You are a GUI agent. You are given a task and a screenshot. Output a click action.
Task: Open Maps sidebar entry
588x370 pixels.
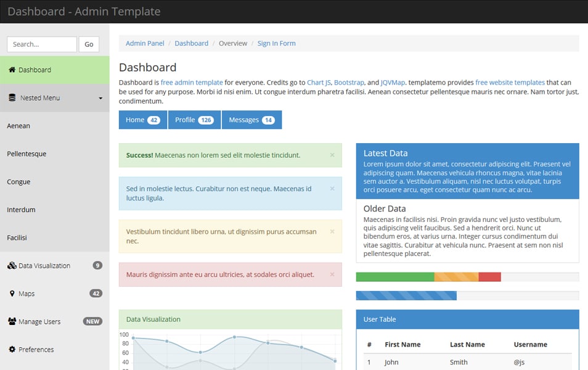pos(55,294)
